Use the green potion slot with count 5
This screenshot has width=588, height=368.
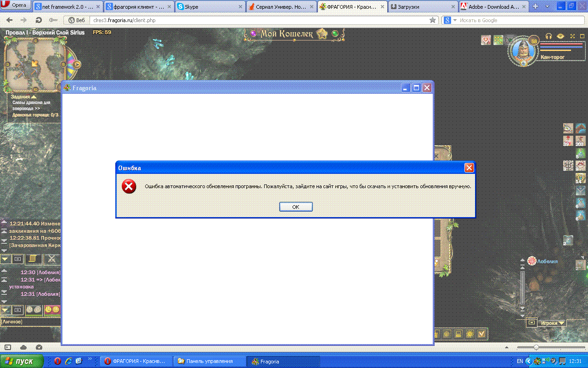581,153
